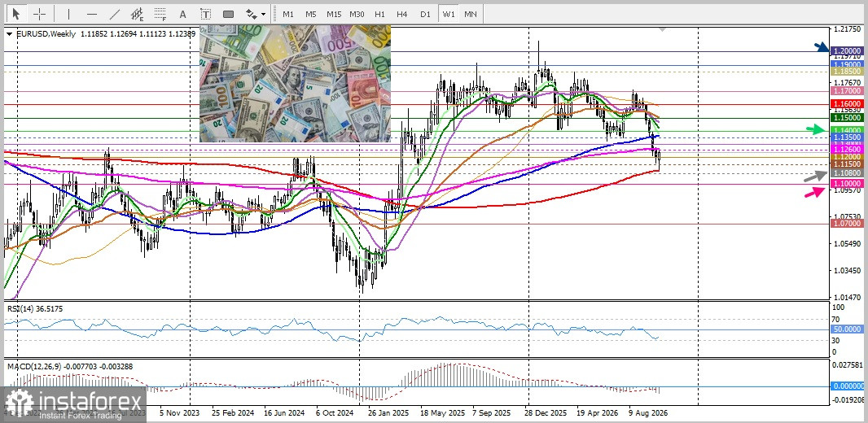Activate the Crosshair tool

pyautogui.click(x=39, y=14)
